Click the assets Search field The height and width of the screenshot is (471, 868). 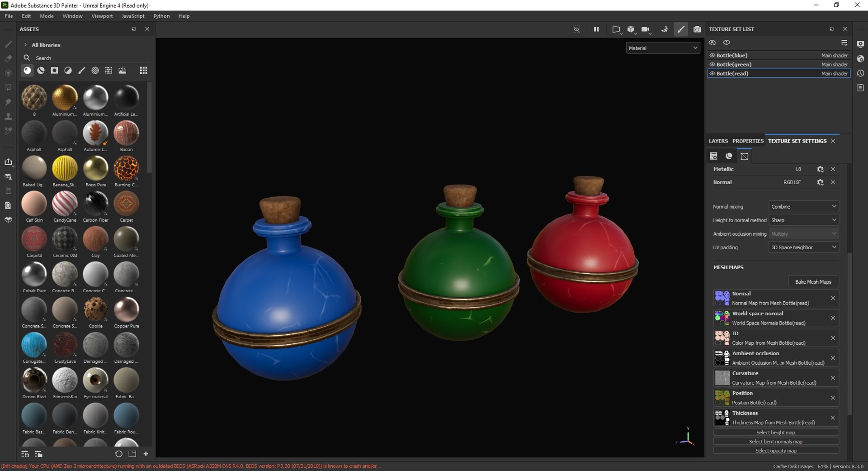pos(86,58)
